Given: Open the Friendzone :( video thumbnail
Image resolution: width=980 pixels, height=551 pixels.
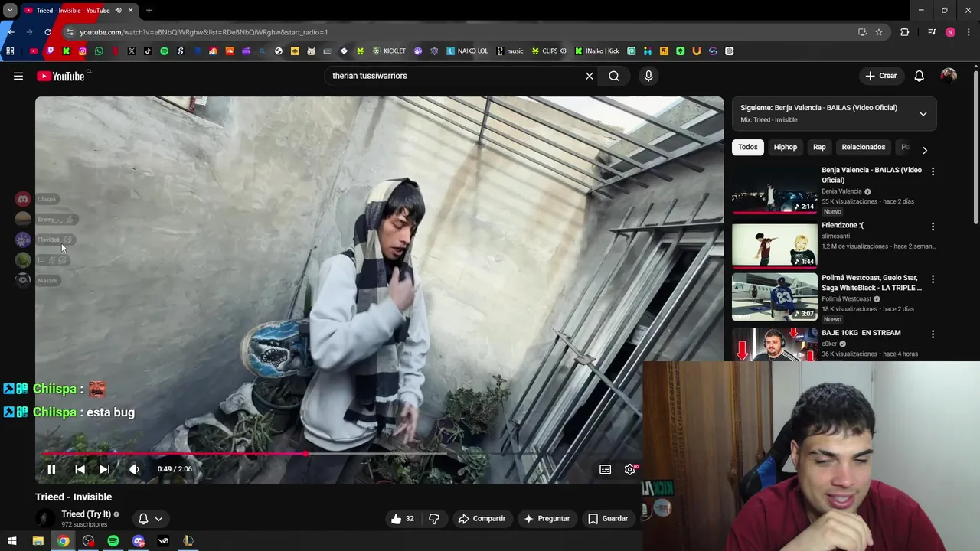Looking at the screenshot, I should pyautogui.click(x=774, y=245).
